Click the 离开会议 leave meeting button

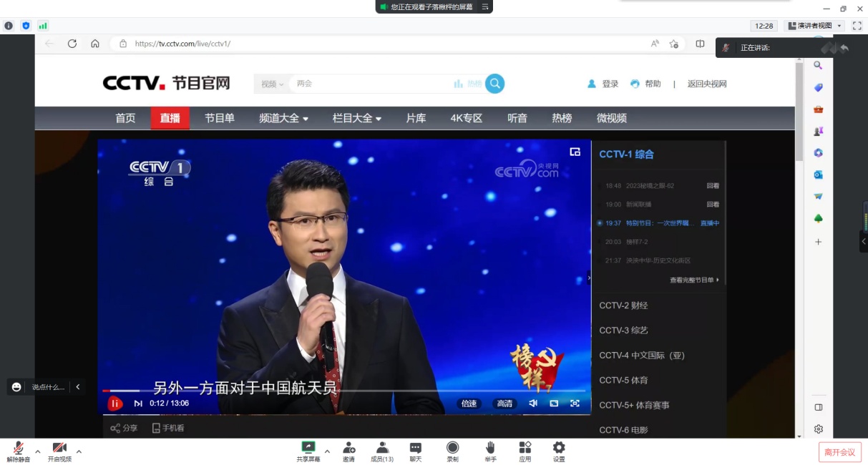pyautogui.click(x=839, y=452)
